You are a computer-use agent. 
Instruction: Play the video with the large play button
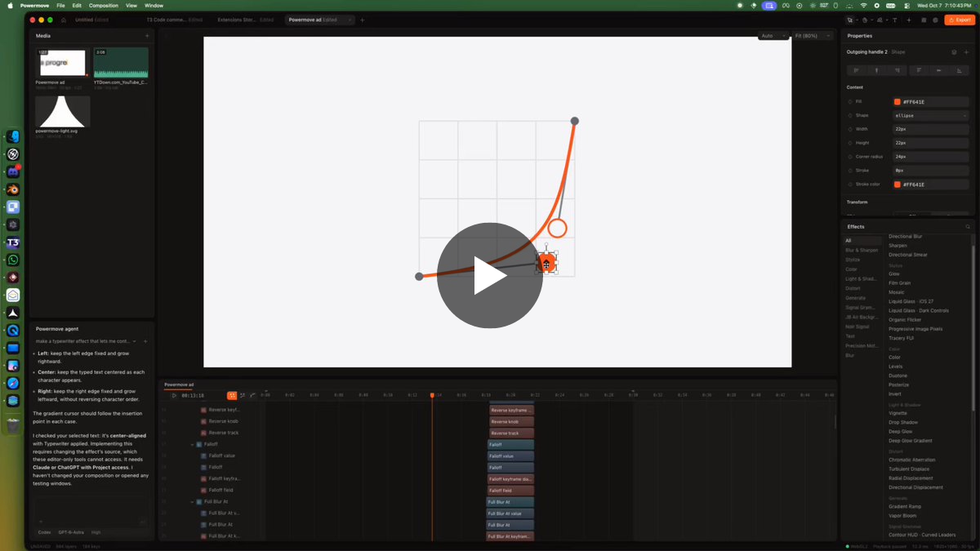[490, 275]
